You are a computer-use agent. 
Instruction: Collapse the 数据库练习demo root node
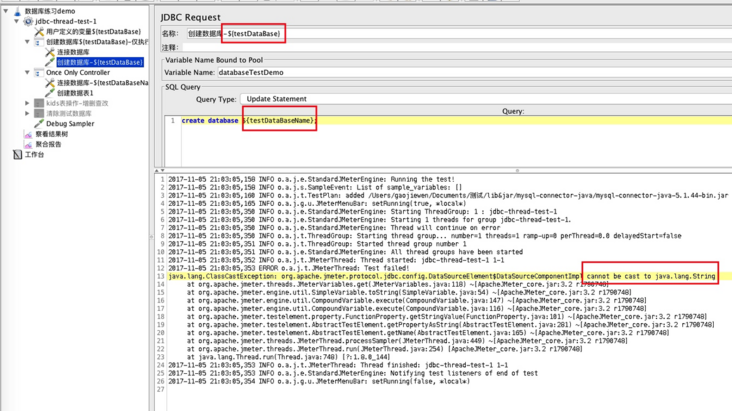6,11
